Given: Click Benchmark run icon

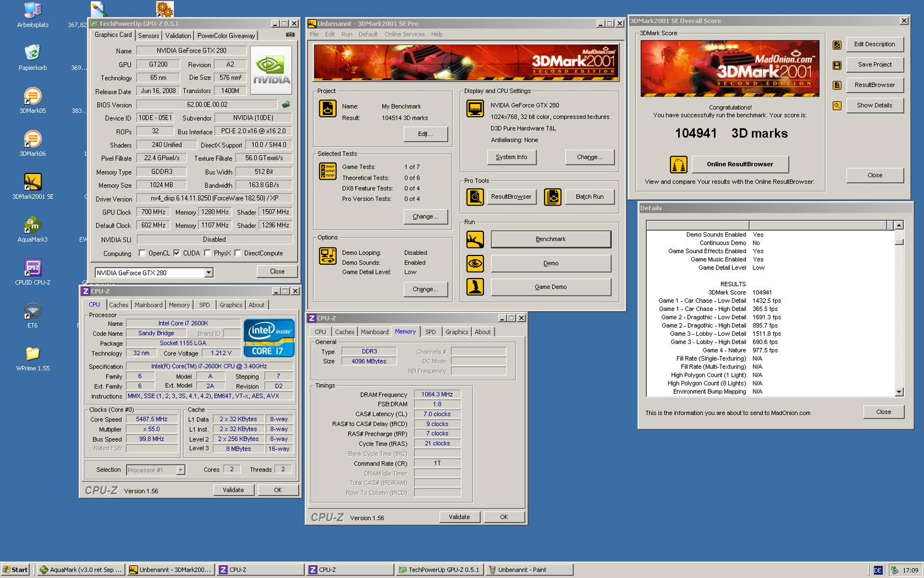Looking at the screenshot, I should pos(475,239).
